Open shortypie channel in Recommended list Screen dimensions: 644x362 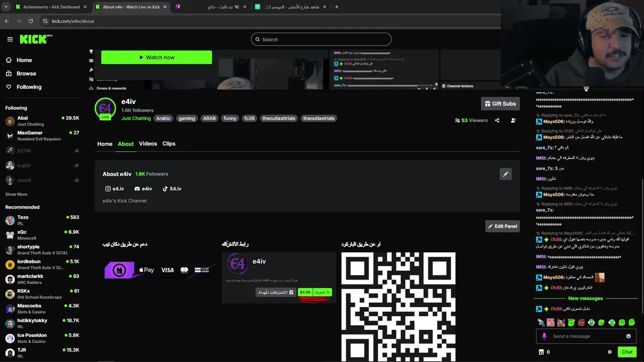coord(42,250)
